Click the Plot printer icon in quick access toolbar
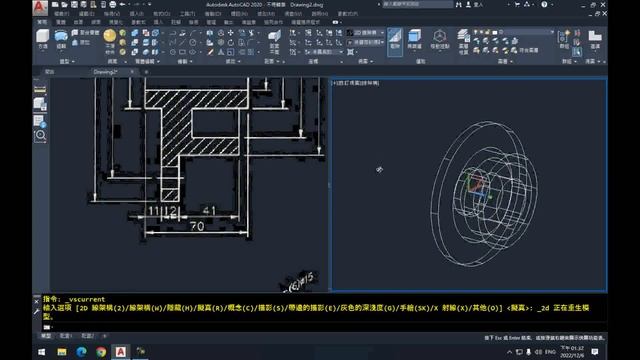Image resolution: width=640 pixels, height=360 pixels. click(x=113, y=4)
